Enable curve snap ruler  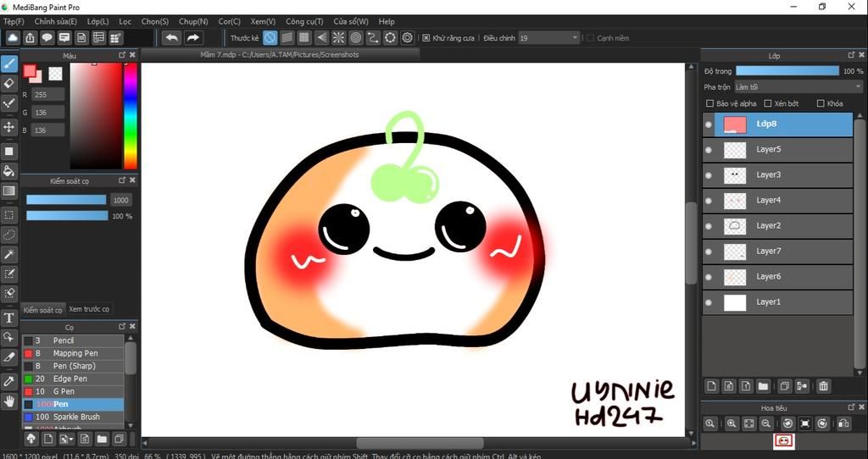[373, 37]
